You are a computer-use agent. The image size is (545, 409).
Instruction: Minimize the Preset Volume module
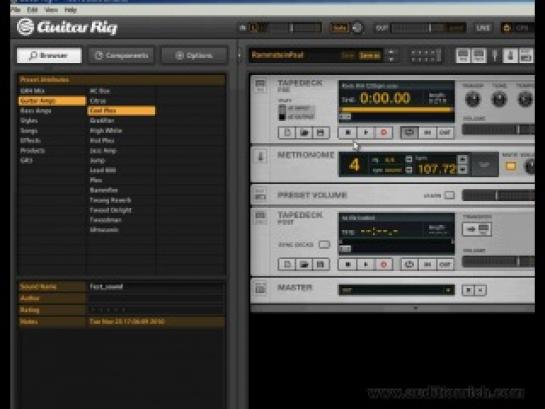[x=260, y=195]
